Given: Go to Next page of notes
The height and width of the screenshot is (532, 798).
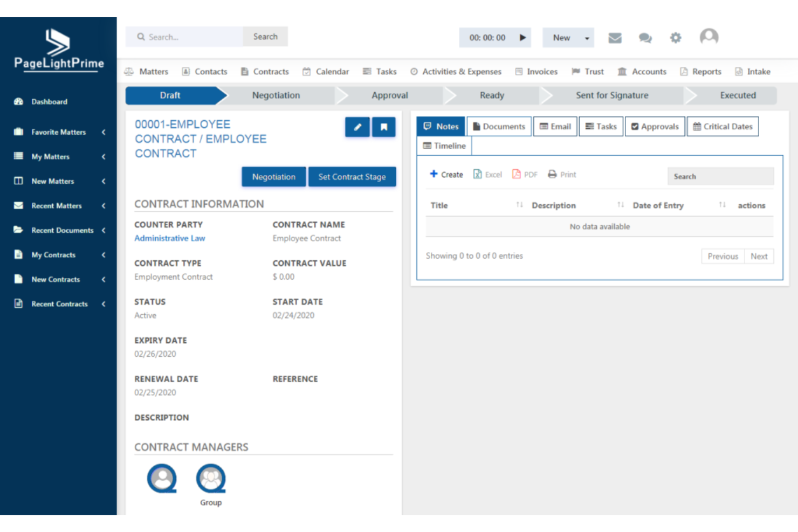Looking at the screenshot, I should coord(759,256).
